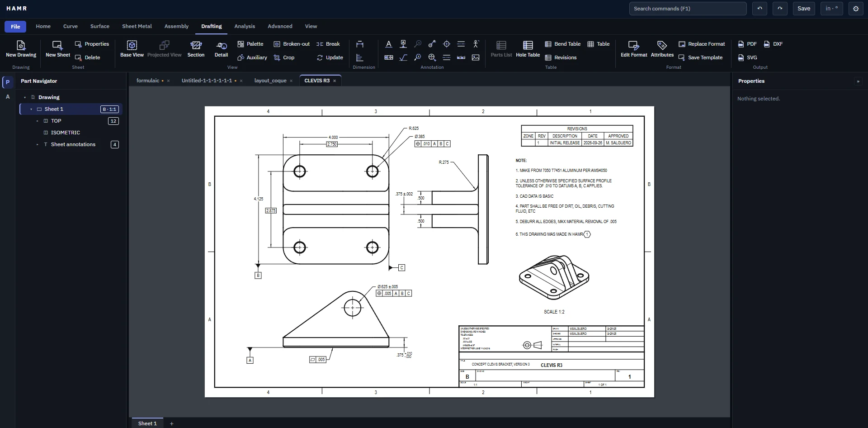Switch to the Analysis ribbon tab
The width and height of the screenshot is (868, 428).
(x=245, y=26)
